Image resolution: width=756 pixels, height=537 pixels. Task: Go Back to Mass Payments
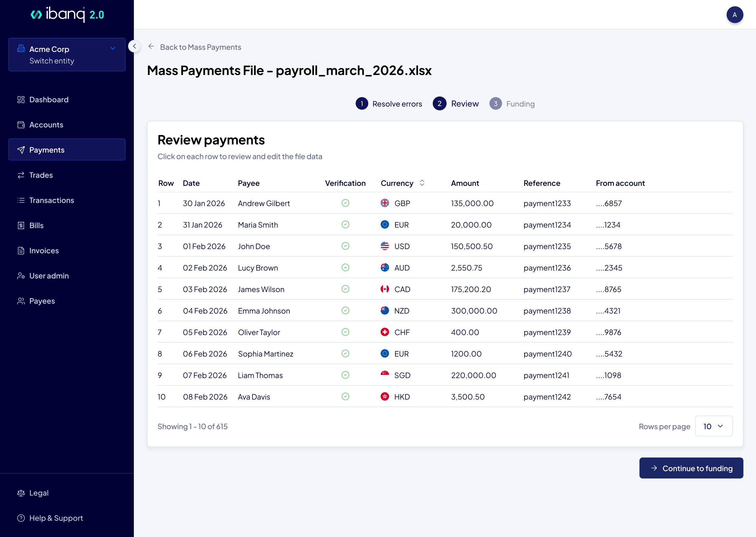[x=201, y=47]
